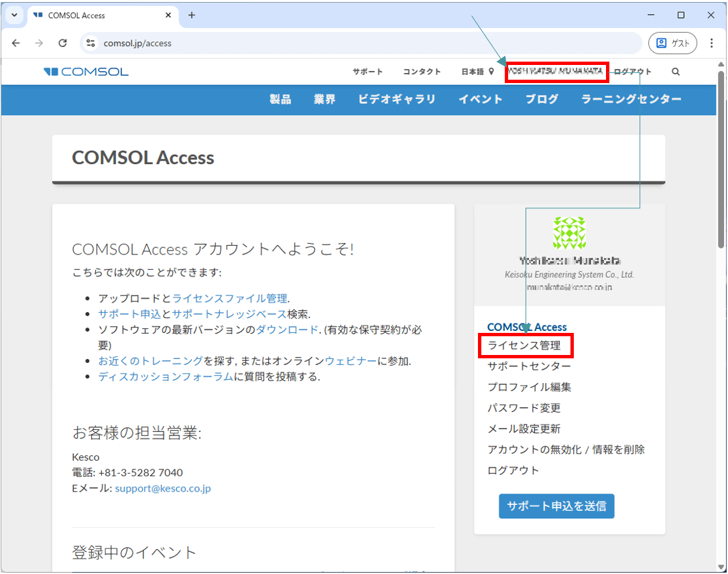Open the 日本語 language selector
The width and height of the screenshot is (728, 574).
click(x=477, y=72)
